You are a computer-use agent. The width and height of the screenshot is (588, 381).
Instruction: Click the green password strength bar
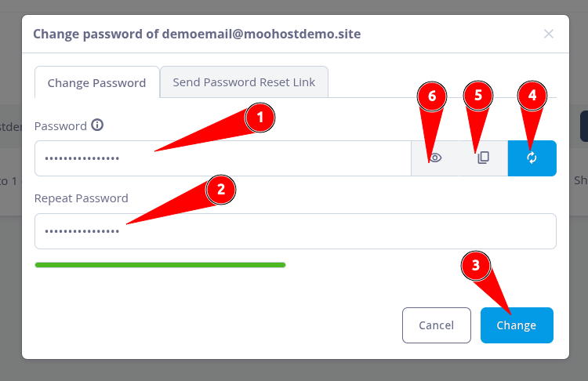click(160, 265)
